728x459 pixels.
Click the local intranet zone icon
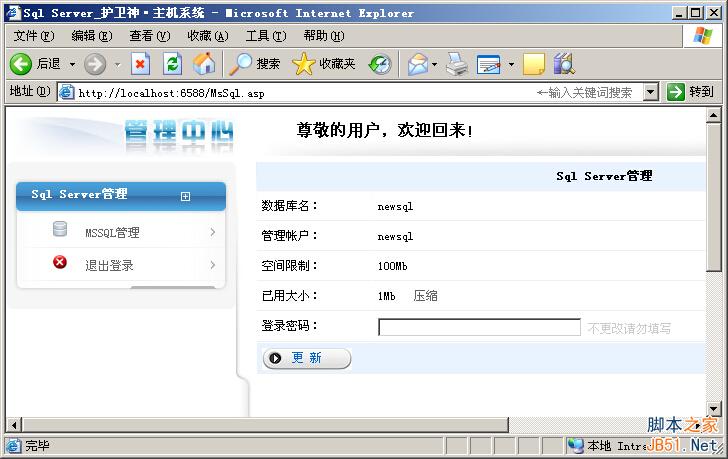576,446
